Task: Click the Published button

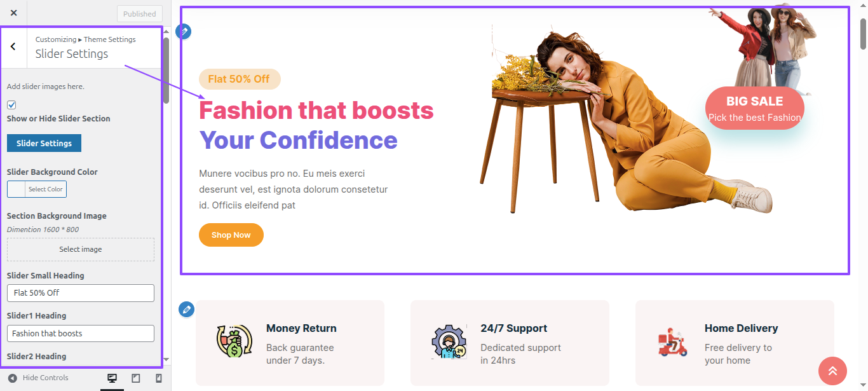Action: click(x=140, y=14)
